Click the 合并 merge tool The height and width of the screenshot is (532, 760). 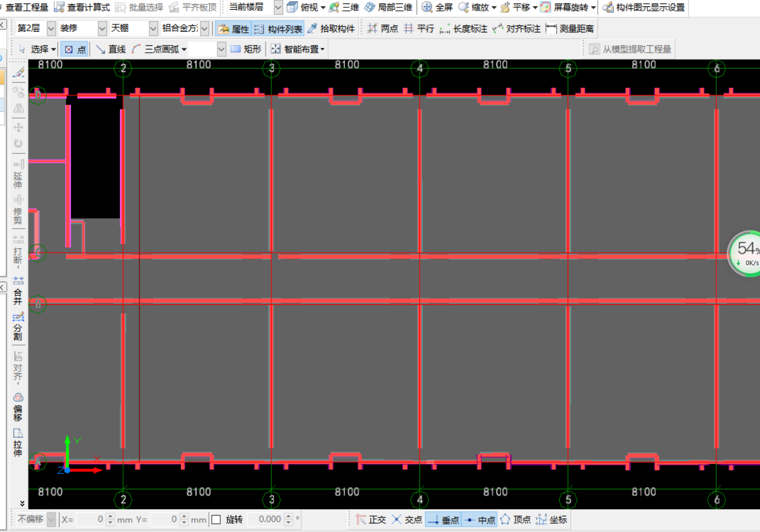(18, 291)
